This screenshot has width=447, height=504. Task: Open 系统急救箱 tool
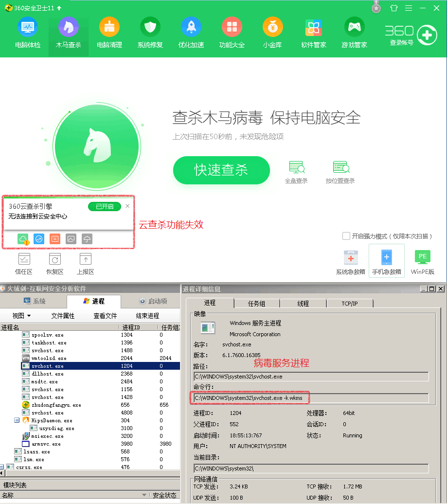pyautogui.click(x=351, y=262)
